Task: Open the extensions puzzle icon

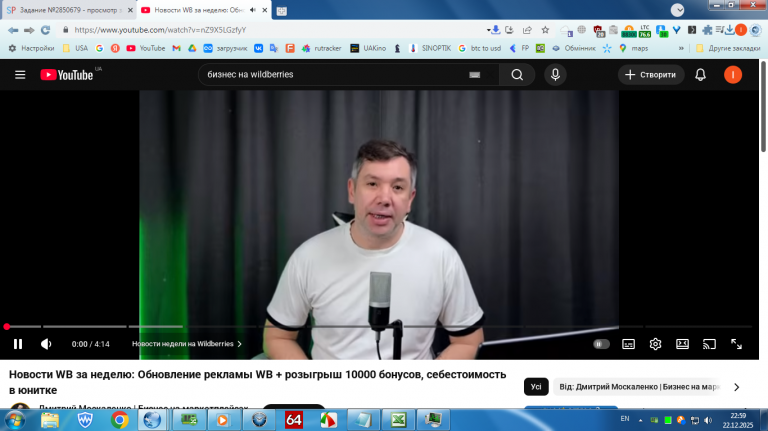Action: [x=707, y=30]
